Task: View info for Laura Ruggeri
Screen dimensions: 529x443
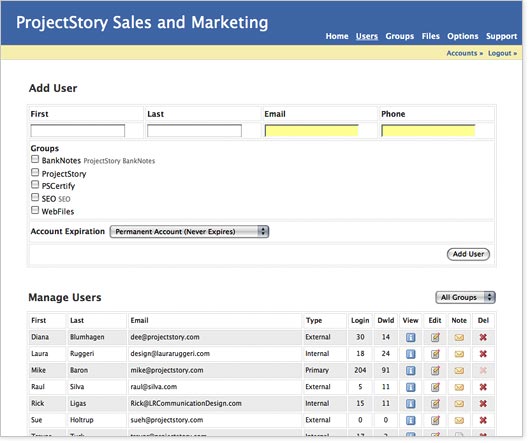Action: 410,354
